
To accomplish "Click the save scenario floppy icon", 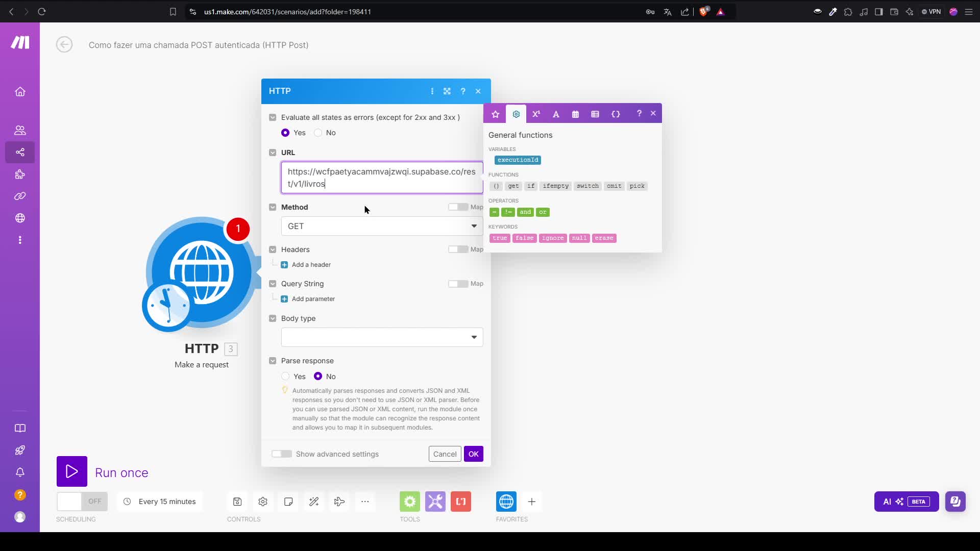I will click(x=237, y=502).
